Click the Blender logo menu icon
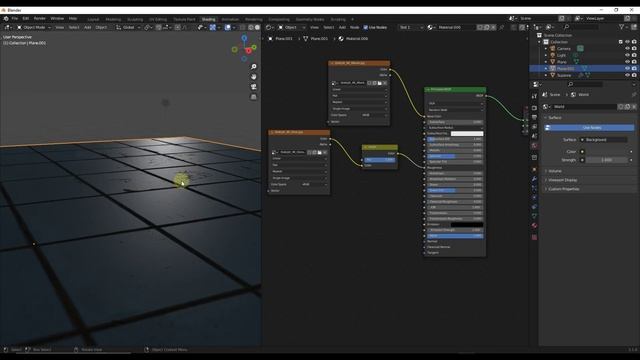Screen dimensions: 640x360 click(x=6, y=19)
